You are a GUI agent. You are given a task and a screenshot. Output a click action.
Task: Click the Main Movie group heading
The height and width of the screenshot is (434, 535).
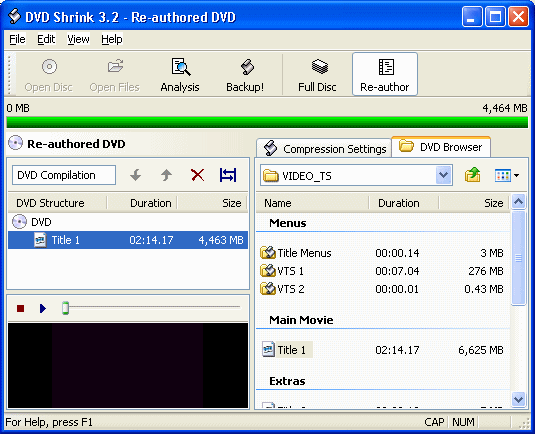301,320
